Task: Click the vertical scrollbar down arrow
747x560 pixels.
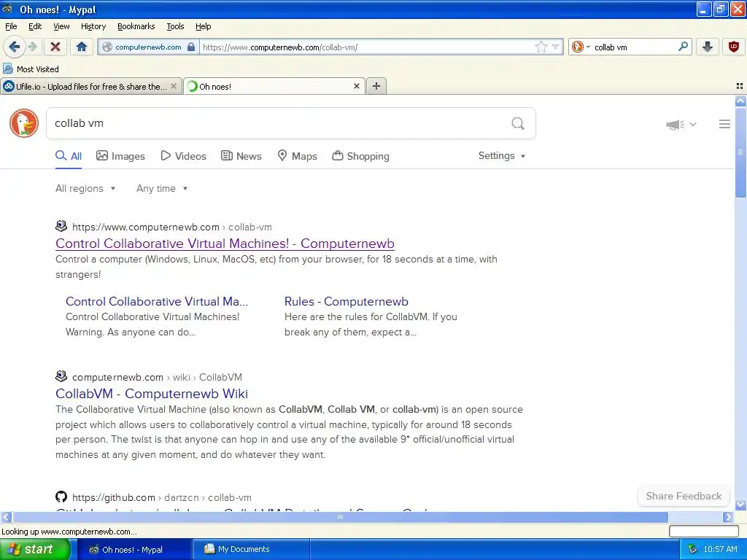Action: point(740,505)
